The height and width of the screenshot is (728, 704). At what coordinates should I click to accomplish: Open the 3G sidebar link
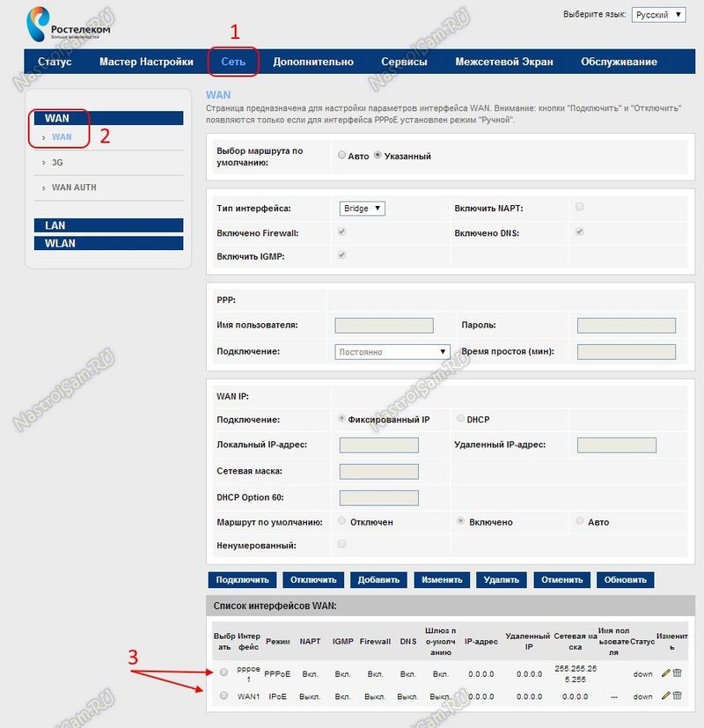(57, 163)
